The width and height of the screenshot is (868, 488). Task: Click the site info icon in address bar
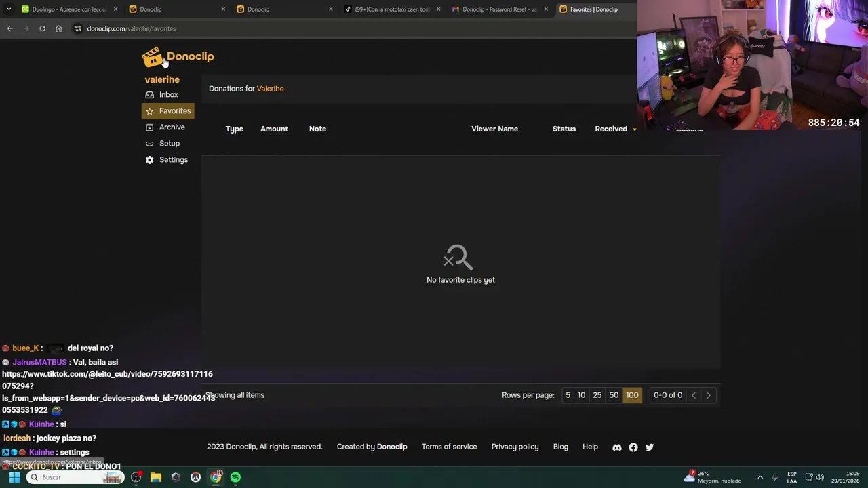(78, 28)
